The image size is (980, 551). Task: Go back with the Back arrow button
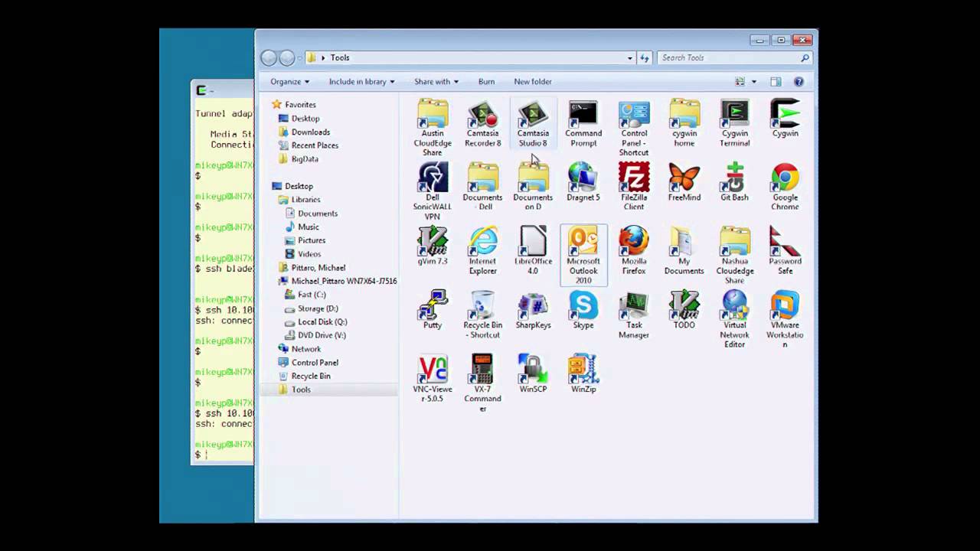[x=269, y=58]
